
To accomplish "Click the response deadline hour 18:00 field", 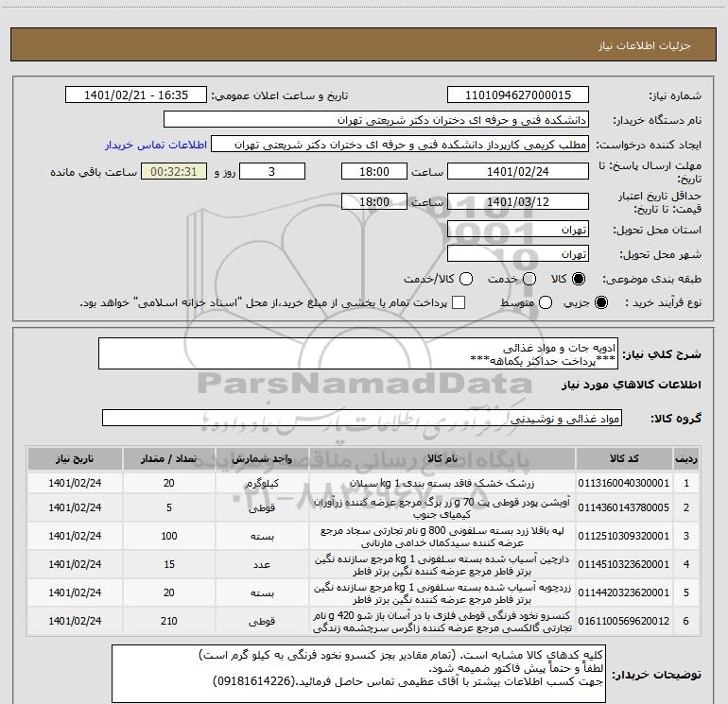I will 374,171.
